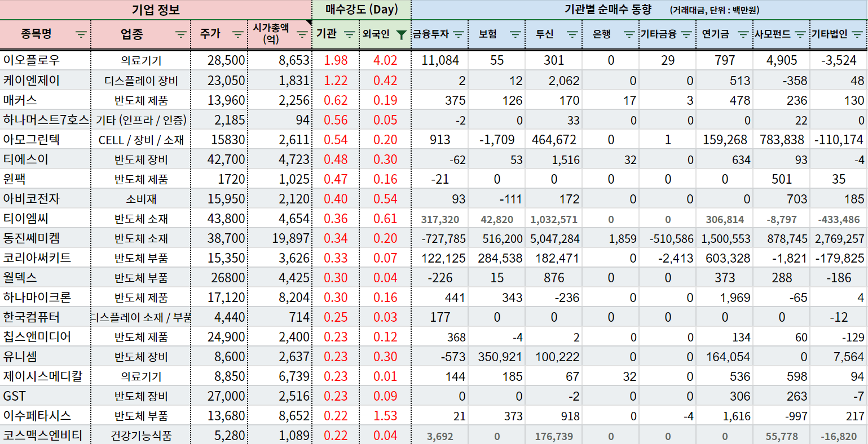Open the 기타금융 column filter dropdown

click(x=686, y=35)
